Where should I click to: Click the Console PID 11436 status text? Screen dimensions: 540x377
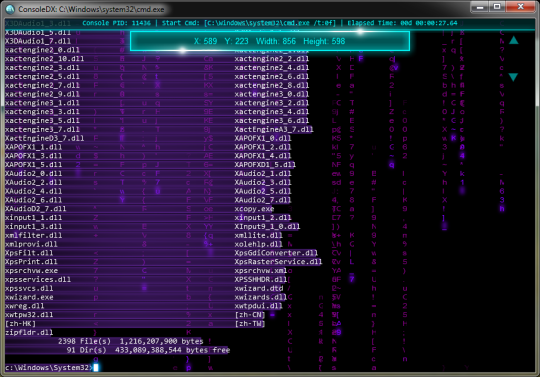[x=116, y=23]
